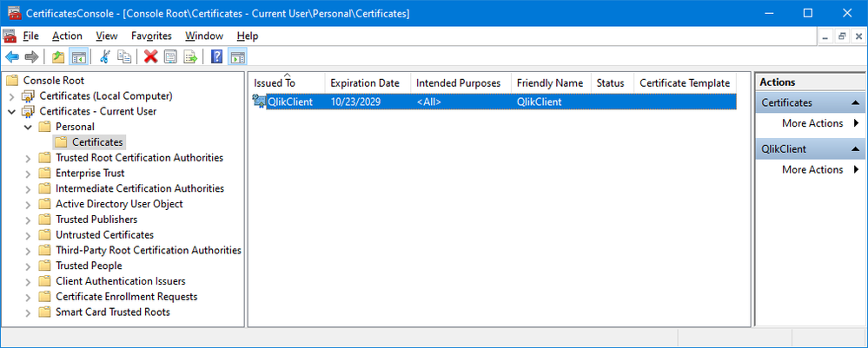Click the Untrusted Certificates folder icon
This screenshot has width=868, height=348.
pyautogui.click(x=45, y=235)
